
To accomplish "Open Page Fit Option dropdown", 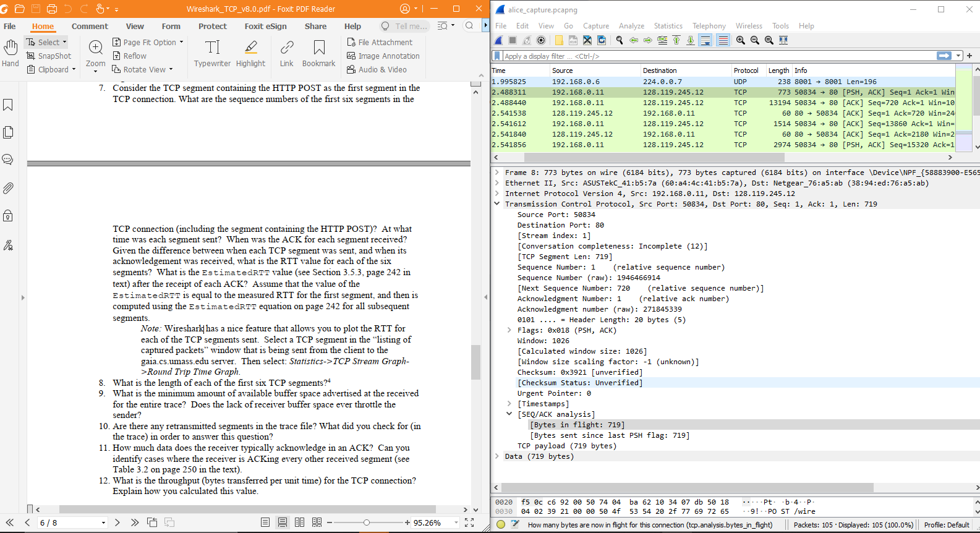I will pyautogui.click(x=148, y=42).
